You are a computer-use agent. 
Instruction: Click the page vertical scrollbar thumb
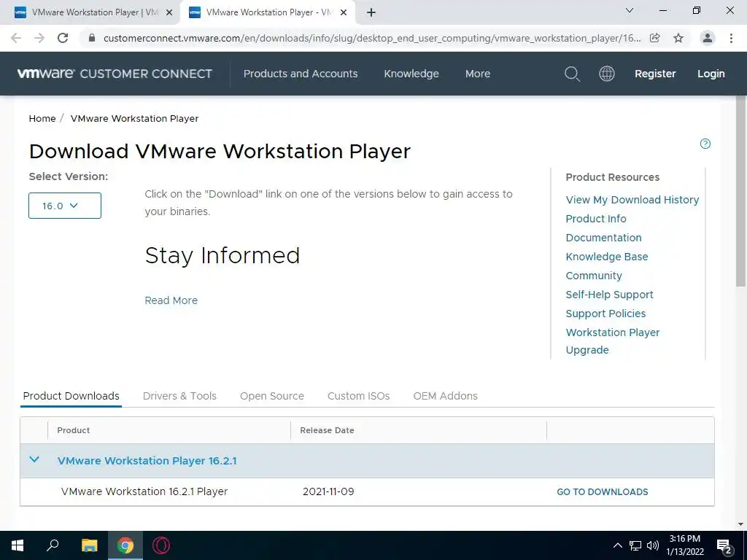click(x=741, y=190)
